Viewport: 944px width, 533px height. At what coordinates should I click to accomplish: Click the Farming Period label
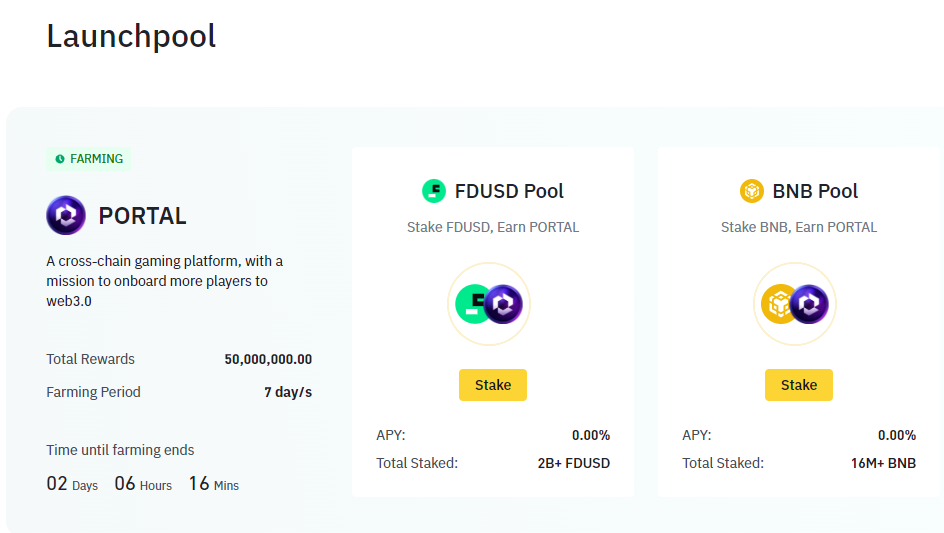(x=93, y=392)
